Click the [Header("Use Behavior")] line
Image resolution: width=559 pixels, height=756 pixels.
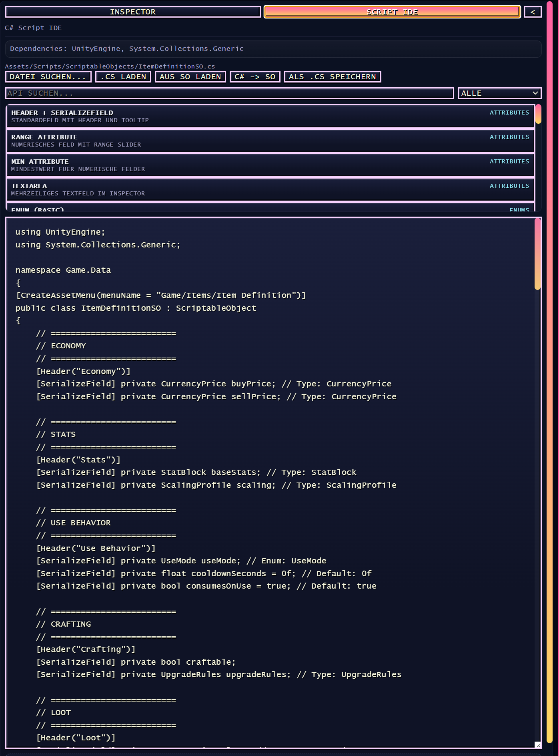pos(96,549)
